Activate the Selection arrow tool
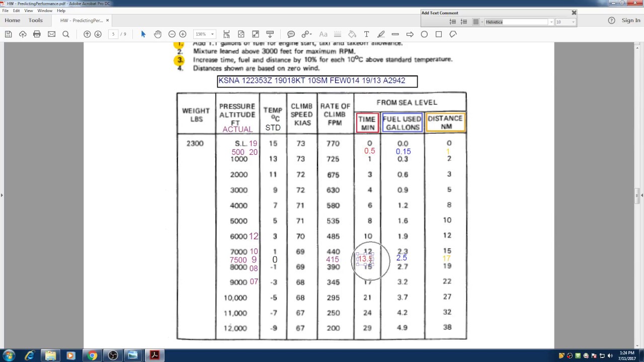Viewport: 644px width, 362px height. 143,34
